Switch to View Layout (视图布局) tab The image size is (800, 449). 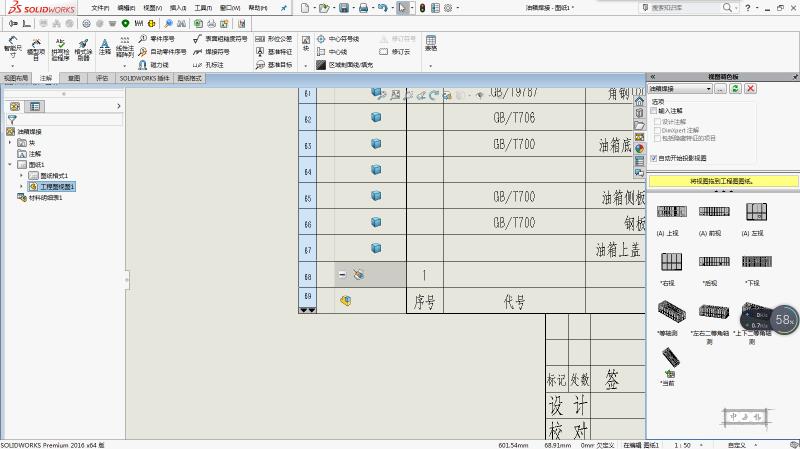coord(16,78)
